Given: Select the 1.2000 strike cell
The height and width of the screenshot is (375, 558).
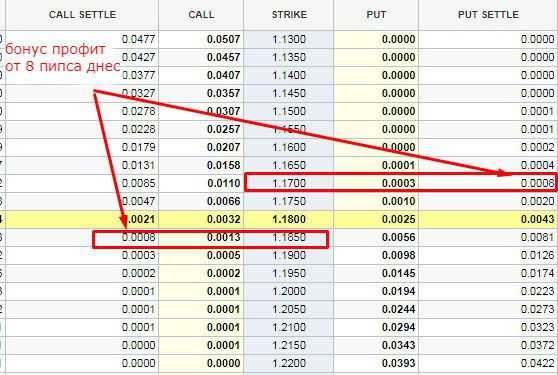Looking at the screenshot, I should [x=289, y=291].
